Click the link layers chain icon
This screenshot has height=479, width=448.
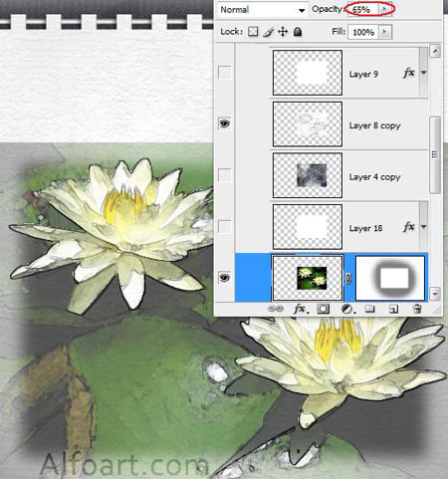[275, 309]
